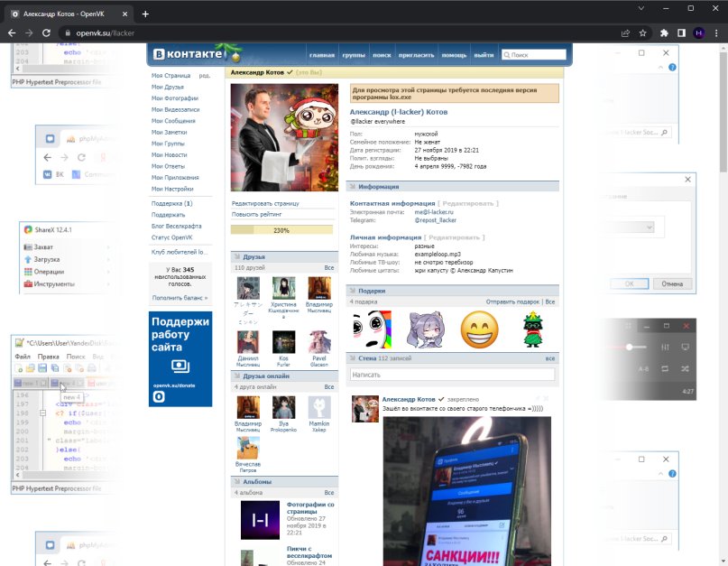Screen dimensions: 728x566
Task: Click the Написать wall post field
Action: 453,374
